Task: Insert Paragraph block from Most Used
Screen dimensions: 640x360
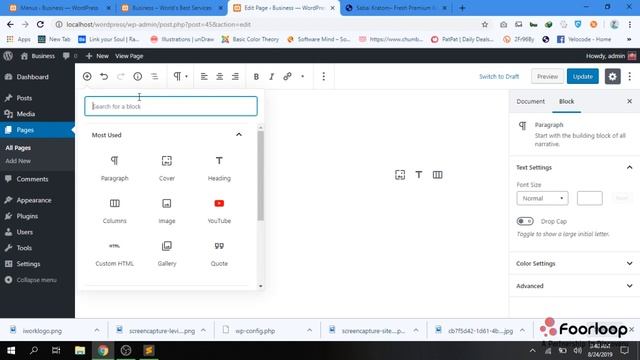Action: coord(115,168)
